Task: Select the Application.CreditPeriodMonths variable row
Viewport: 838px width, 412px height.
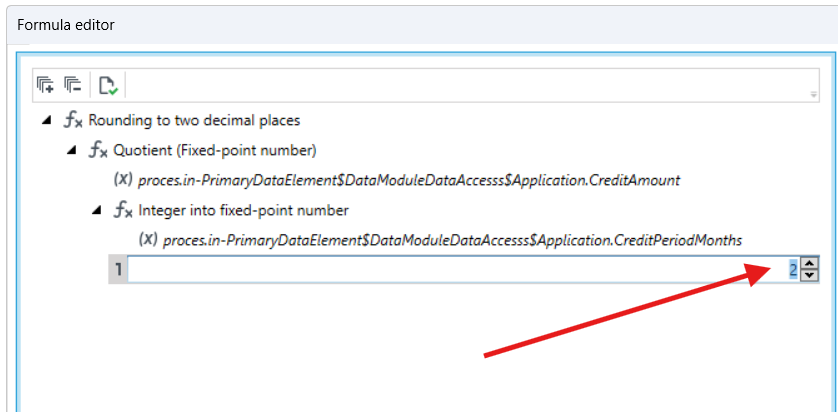Action: [x=452, y=240]
